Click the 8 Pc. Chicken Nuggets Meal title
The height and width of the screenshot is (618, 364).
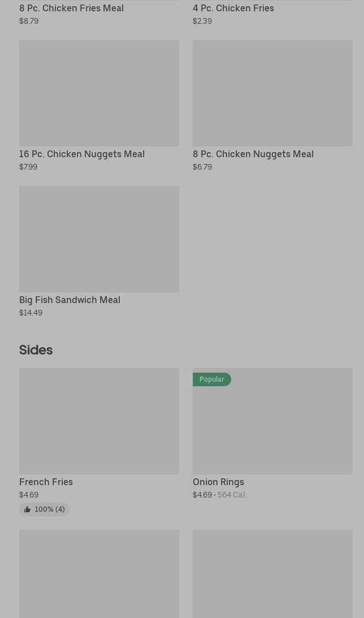(253, 154)
